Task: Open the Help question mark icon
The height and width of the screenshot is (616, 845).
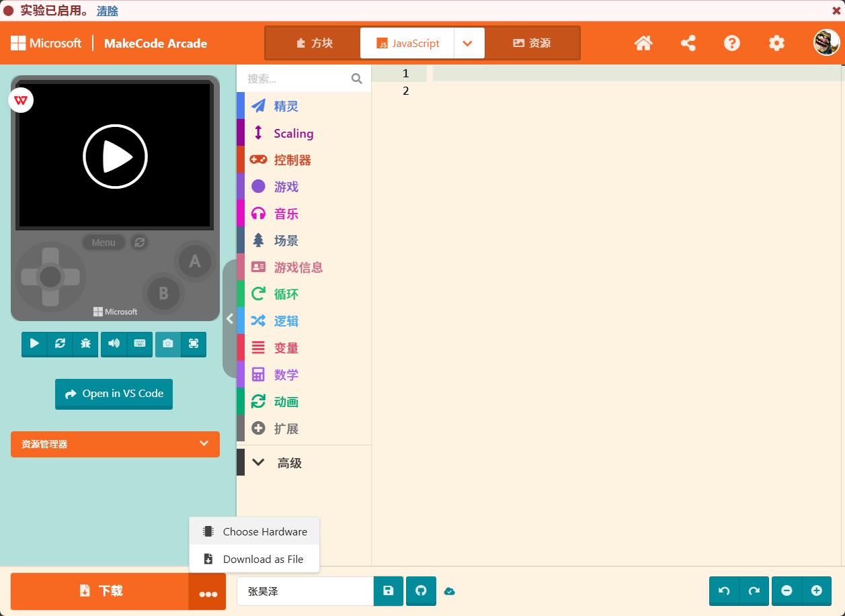Action: (x=732, y=43)
